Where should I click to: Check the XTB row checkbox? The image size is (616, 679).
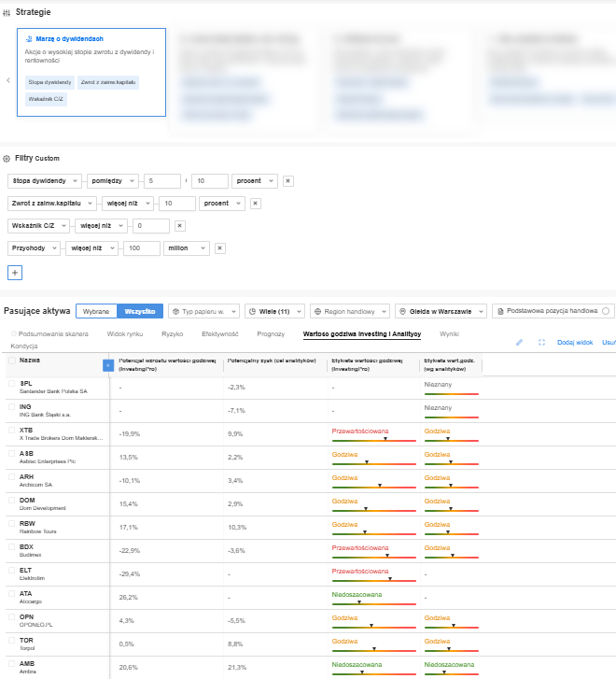tap(12, 430)
